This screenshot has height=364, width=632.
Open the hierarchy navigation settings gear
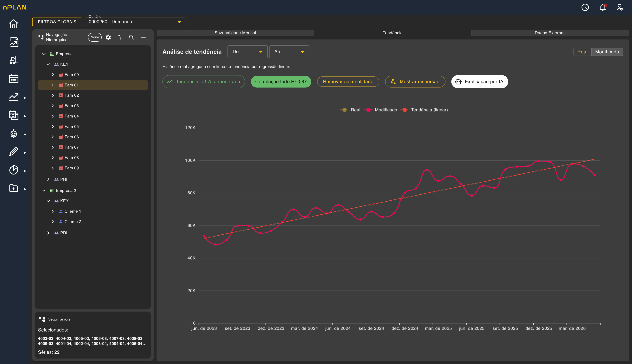click(x=108, y=37)
